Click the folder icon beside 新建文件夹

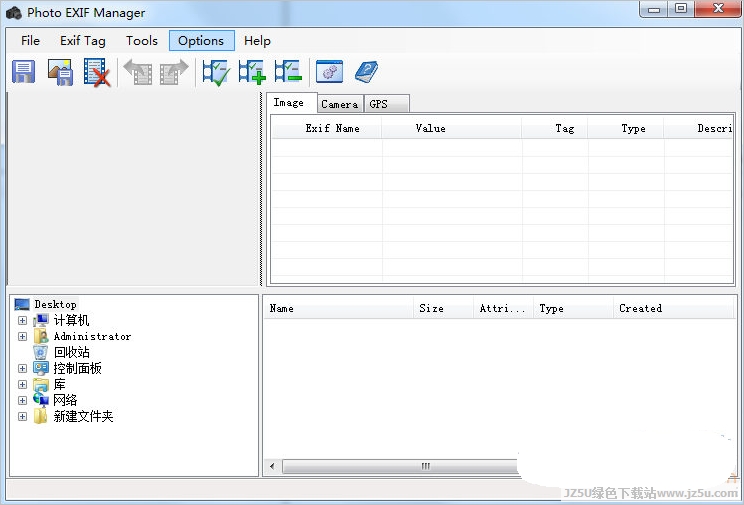41,416
